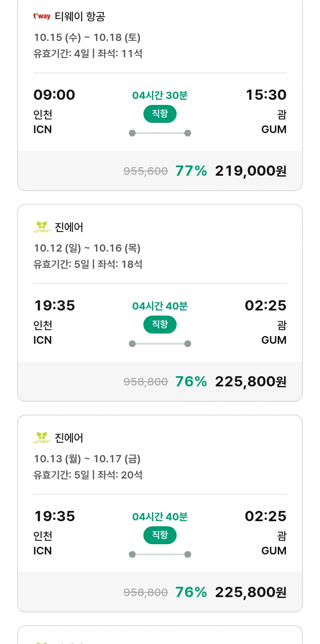
Task: Select 225,800원 fare for 10.12 departure
Action: 250,382
